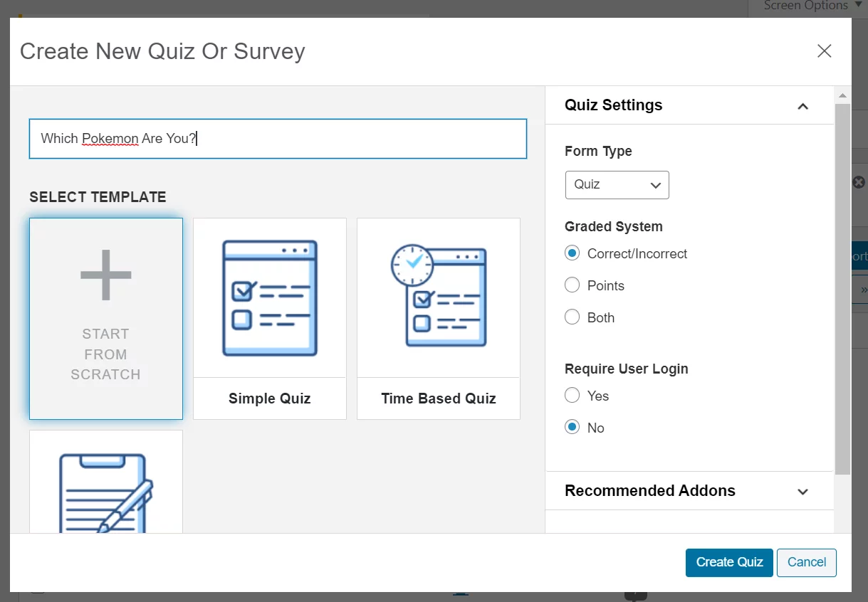This screenshot has width=868, height=602.
Task: Open the Screen Options dropdown
Action: pyautogui.click(x=808, y=6)
